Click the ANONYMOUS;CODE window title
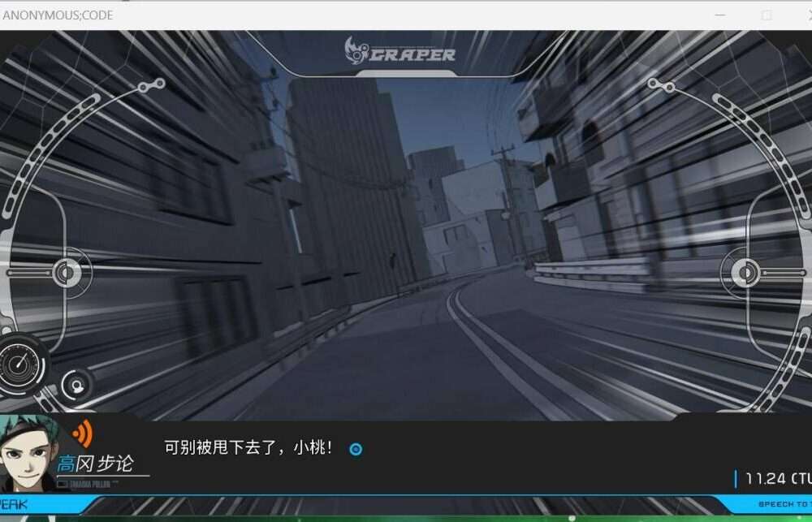Viewport: 812px width, 522px height. [x=58, y=15]
